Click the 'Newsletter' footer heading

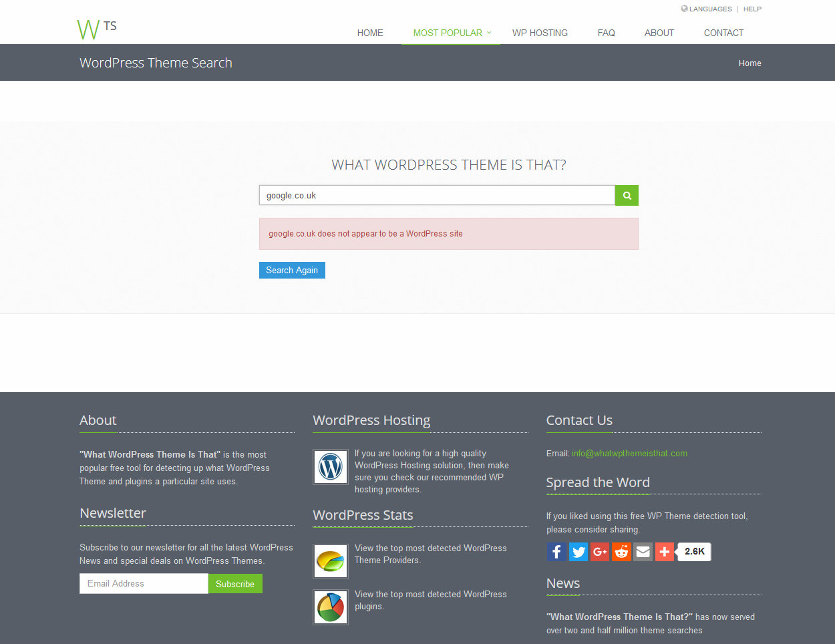pos(113,513)
